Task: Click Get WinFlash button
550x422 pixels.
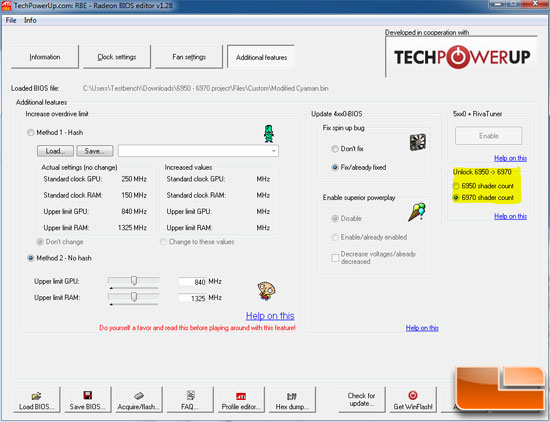Action: point(413,400)
